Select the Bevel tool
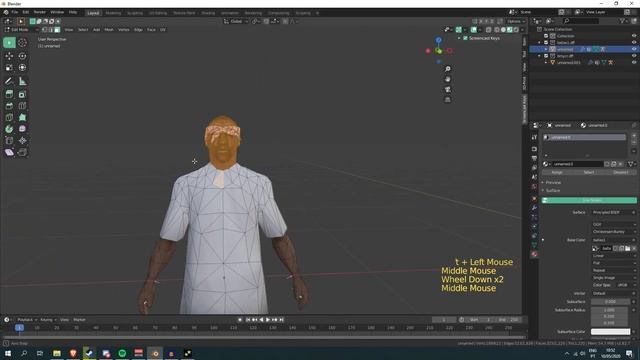Screen dimensions: 640x360 (x=9, y=106)
